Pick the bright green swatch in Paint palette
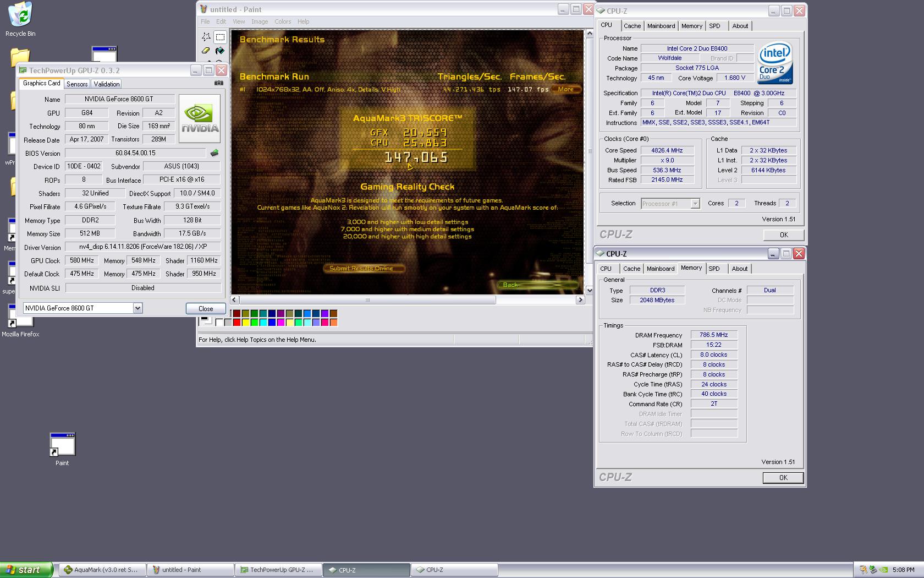The image size is (924, 578). tap(254, 323)
